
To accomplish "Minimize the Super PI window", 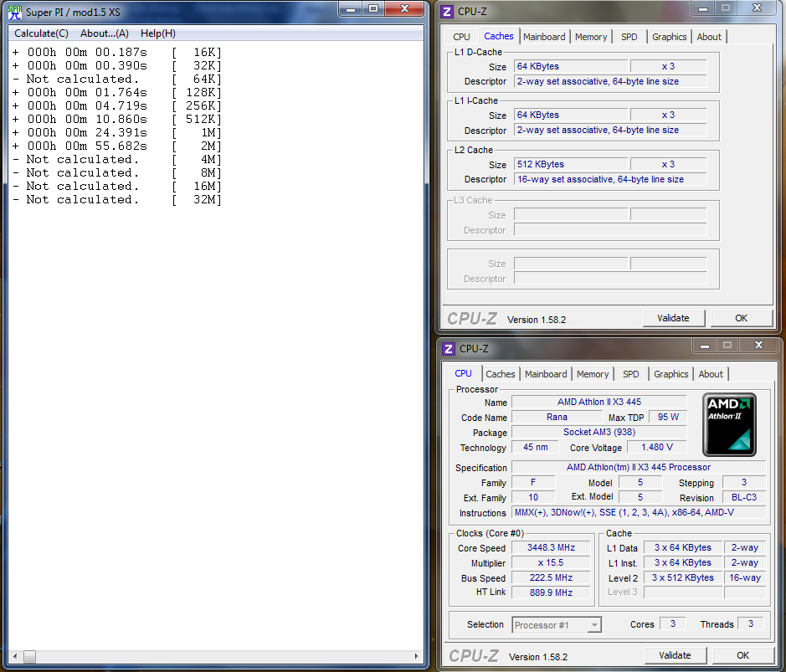I will pyautogui.click(x=351, y=9).
